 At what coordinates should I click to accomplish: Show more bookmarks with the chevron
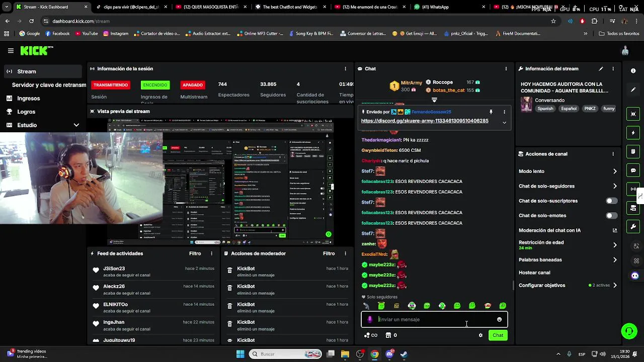(585, 34)
